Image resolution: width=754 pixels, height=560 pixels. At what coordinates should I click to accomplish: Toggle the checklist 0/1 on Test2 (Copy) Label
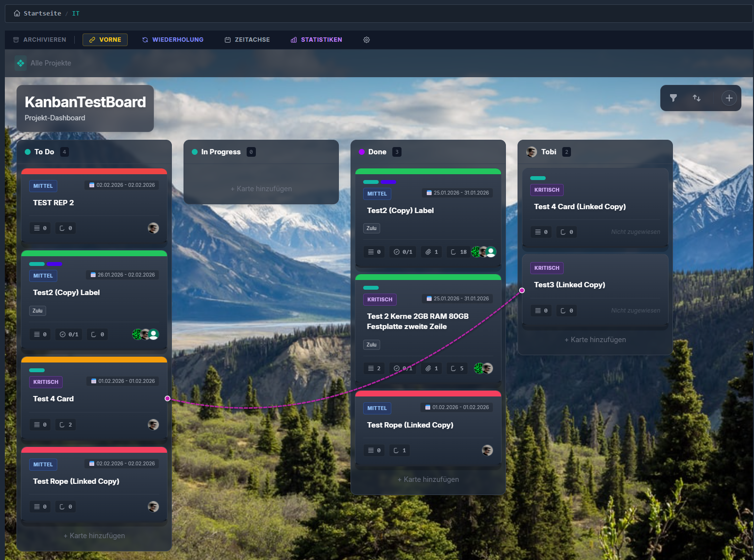tap(402, 251)
